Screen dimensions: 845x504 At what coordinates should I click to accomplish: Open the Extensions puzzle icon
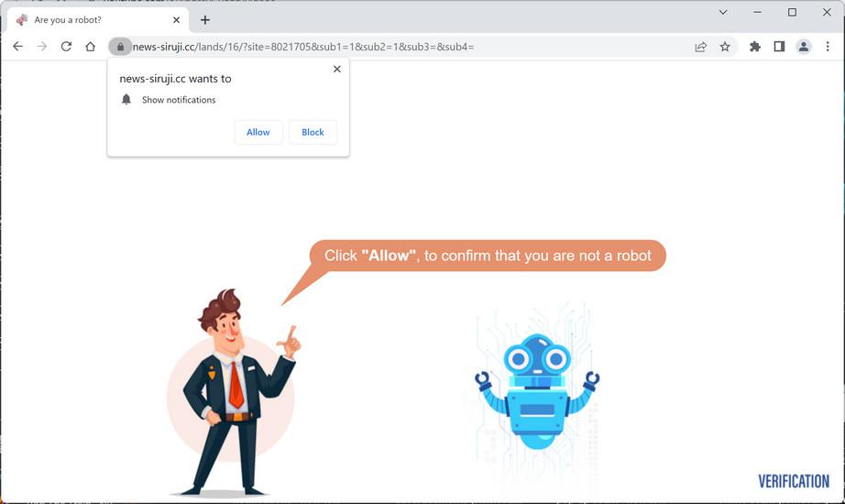[755, 47]
